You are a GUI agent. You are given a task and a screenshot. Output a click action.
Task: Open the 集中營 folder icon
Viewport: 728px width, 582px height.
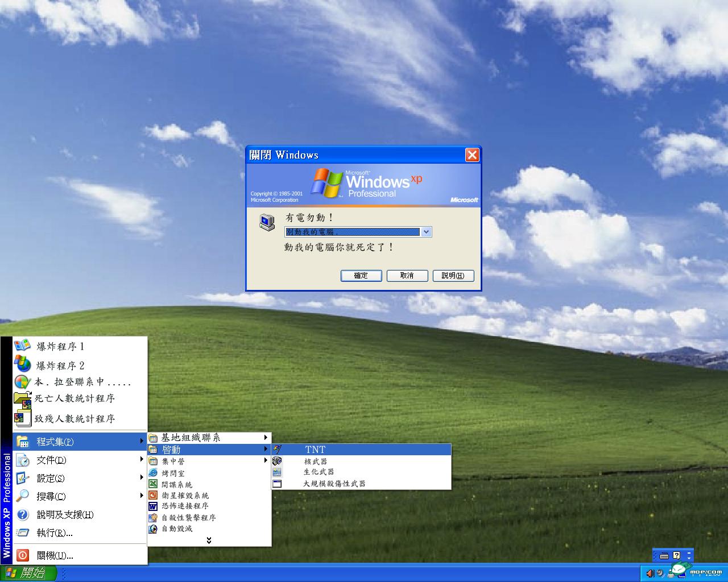(153, 461)
